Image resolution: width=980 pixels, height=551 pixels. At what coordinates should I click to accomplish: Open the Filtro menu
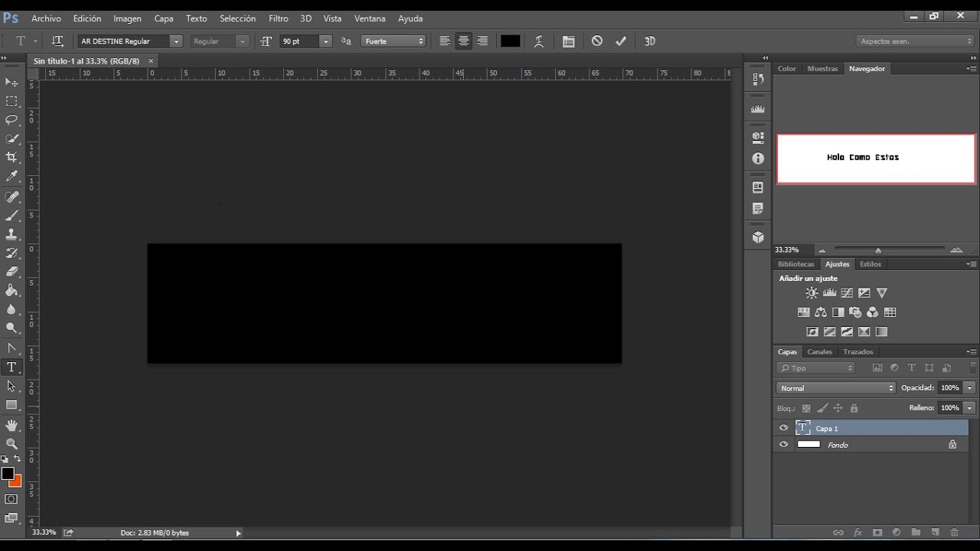click(279, 18)
